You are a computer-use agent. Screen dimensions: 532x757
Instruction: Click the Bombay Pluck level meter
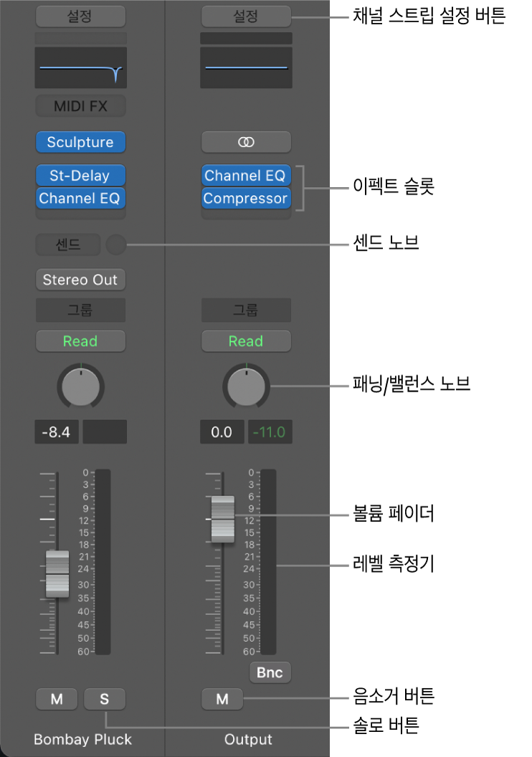click(103, 562)
